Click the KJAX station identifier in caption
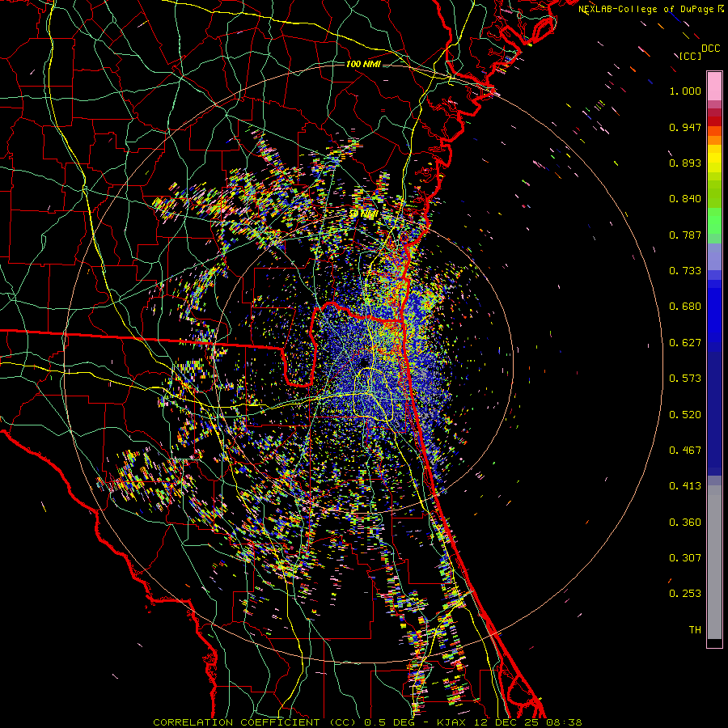The width and height of the screenshot is (728, 728). [x=453, y=722]
